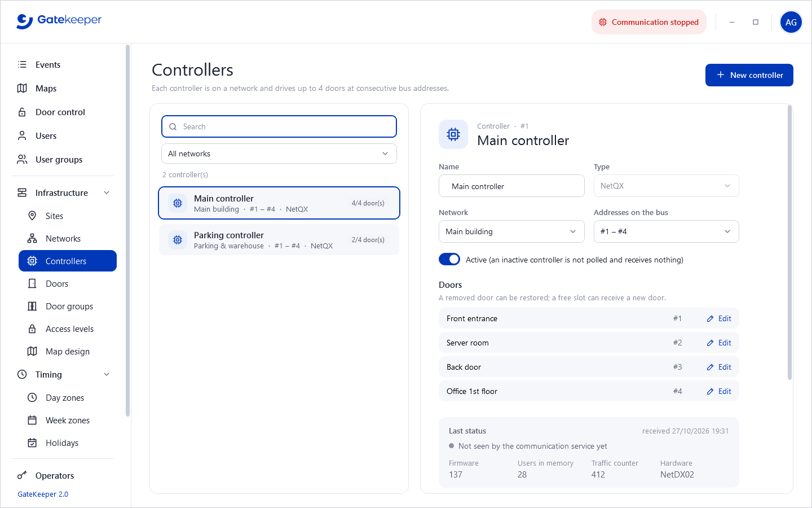Screen dimensions: 812x508
Task: Click the Week zones calendar icon
Action: (32, 420)
